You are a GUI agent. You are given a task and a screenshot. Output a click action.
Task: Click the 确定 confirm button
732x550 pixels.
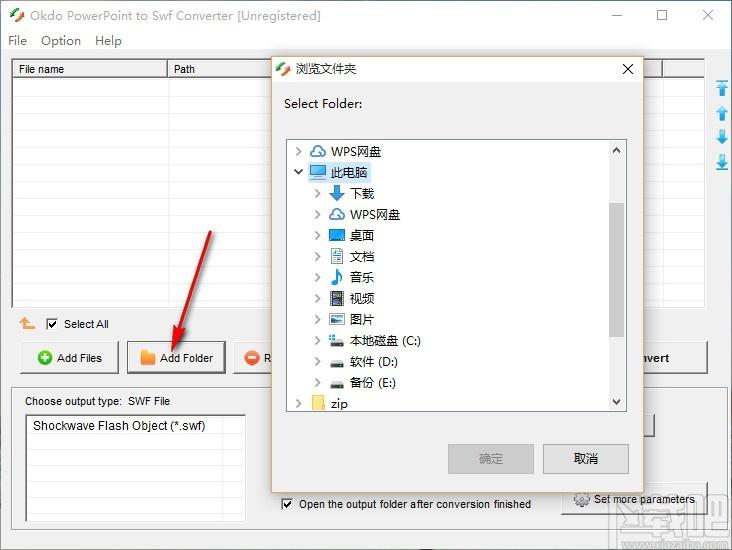491,458
